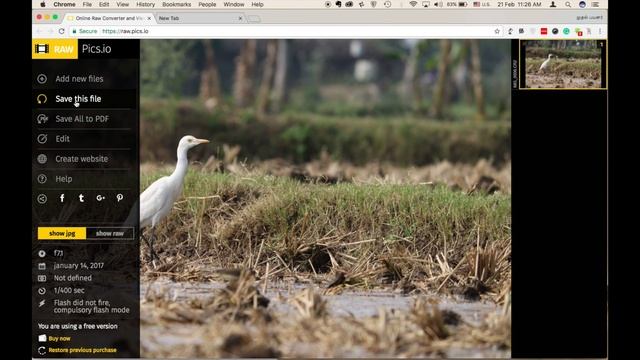This screenshot has width=640, height=360.
Task: Open the People menu
Action: point(207,4)
